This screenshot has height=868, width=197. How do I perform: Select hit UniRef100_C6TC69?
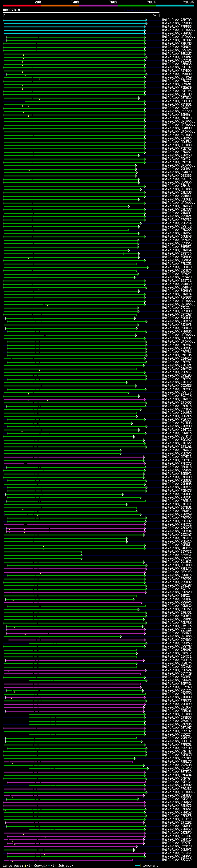177,77
